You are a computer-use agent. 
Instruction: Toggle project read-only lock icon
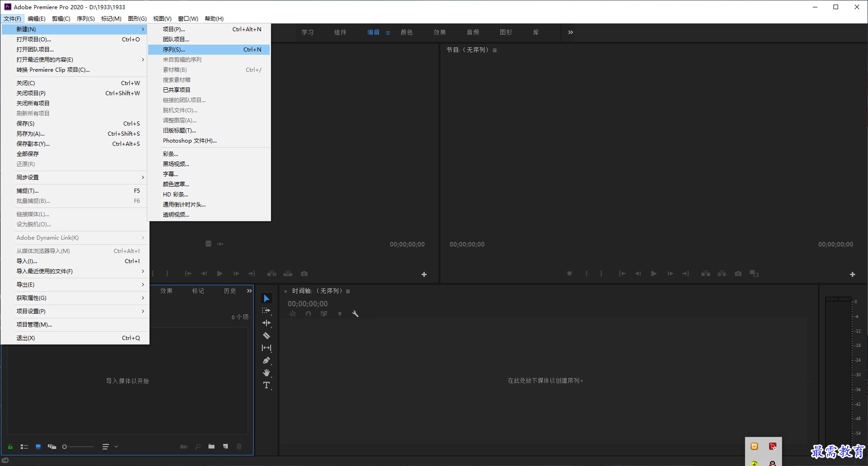10,447
